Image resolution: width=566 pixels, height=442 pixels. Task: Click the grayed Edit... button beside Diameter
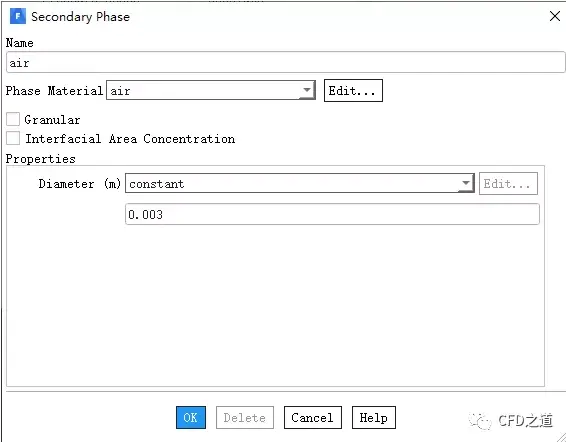click(x=508, y=184)
